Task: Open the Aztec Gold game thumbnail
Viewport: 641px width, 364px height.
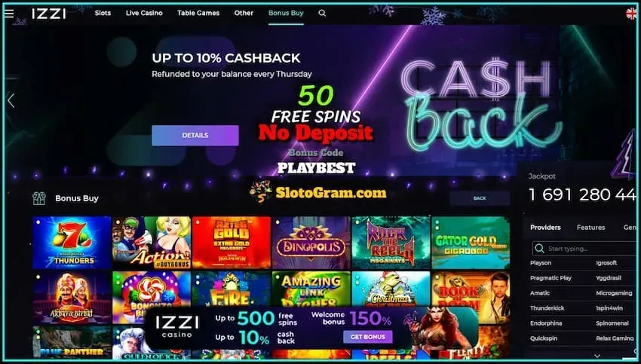Action: click(232, 243)
